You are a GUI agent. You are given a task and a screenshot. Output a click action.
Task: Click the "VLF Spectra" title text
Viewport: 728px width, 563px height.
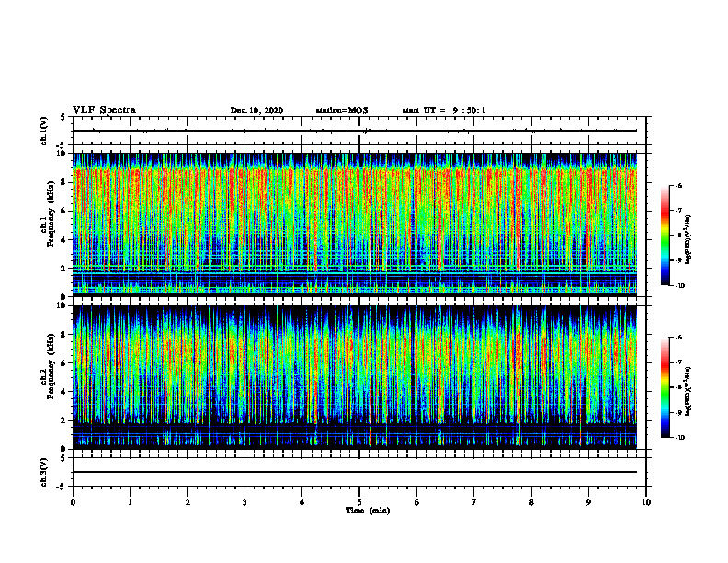[104, 110]
